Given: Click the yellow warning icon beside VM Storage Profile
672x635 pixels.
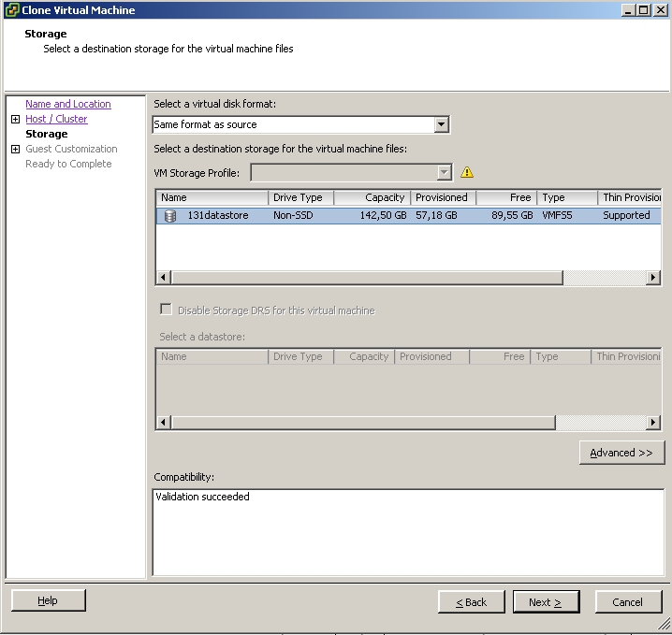Looking at the screenshot, I should pos(467,172).
